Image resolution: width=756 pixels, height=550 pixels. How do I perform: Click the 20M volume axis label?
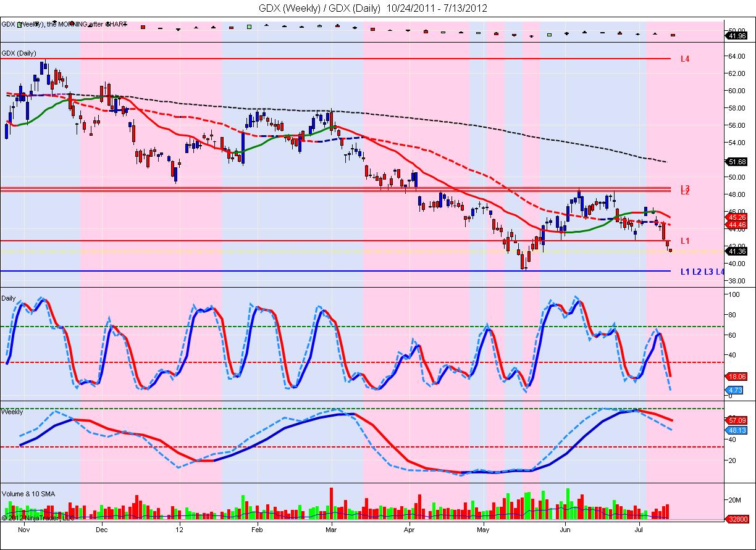click(x=735, y=499)
